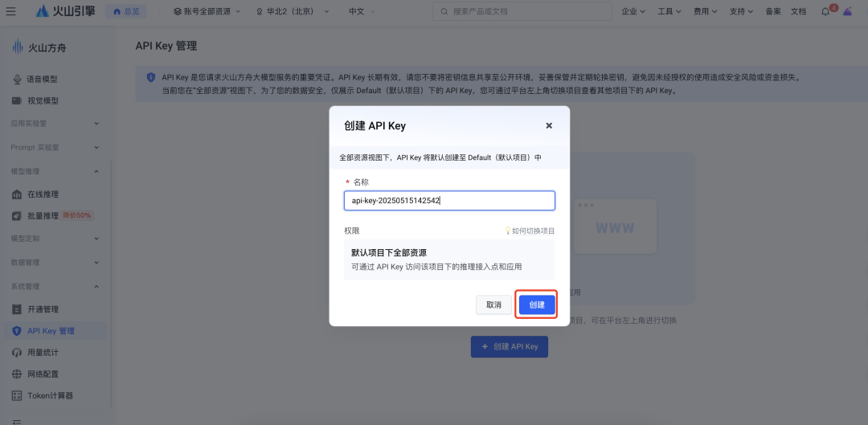The image size is (868, 425).
Task: Go to the 备案 link
Action: (x=773, y=11)
